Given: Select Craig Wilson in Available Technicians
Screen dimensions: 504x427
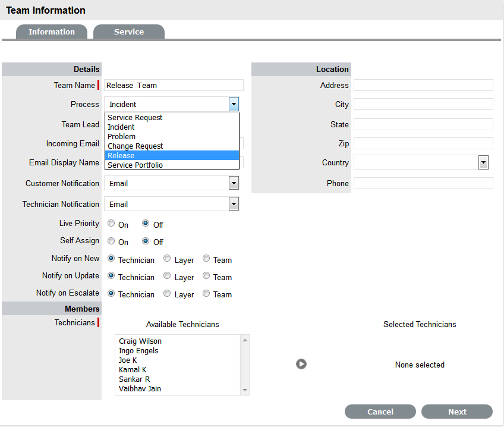Looking at the screenshot, I should pyautogui.click(x=140, y=341).
